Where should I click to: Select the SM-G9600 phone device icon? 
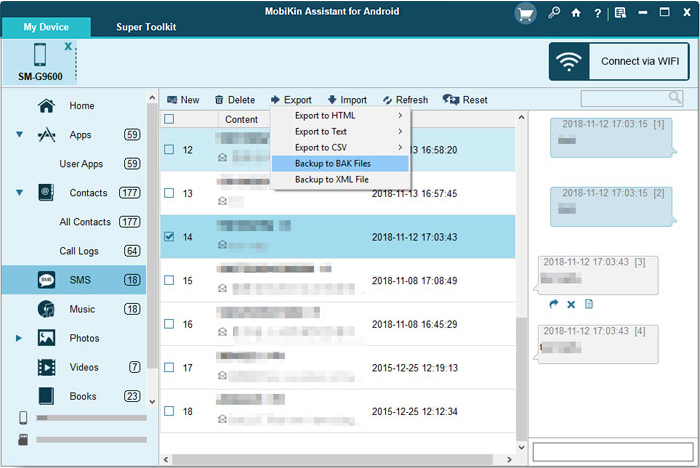(40, 55)
